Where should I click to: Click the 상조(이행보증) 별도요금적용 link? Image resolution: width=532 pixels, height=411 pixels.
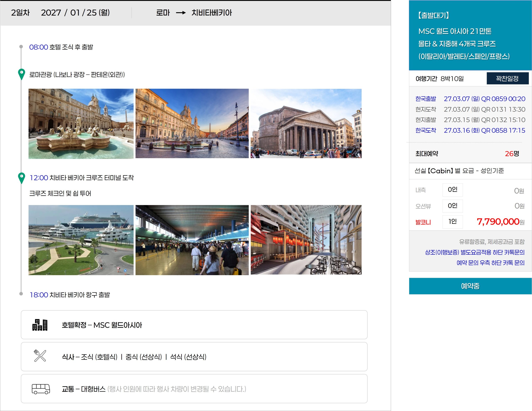coord(474,252)
